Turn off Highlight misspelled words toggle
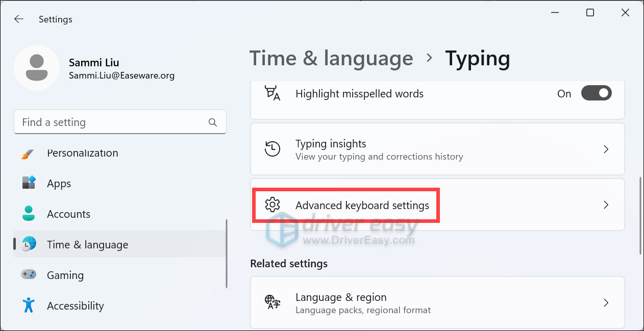 coord(596,93)
